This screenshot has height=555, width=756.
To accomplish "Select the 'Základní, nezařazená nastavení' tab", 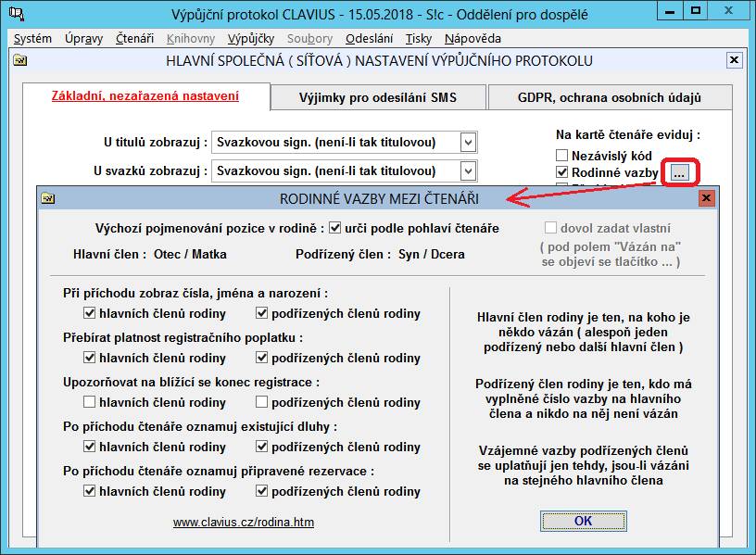I will 145,96.
